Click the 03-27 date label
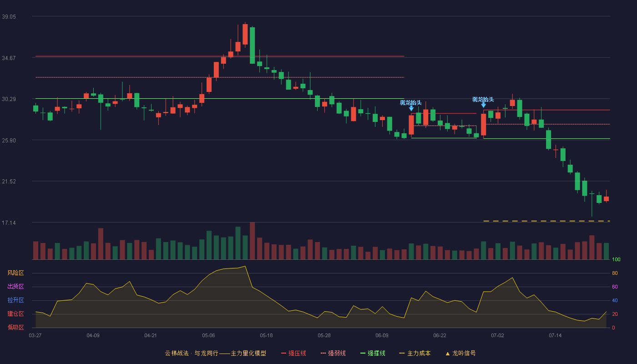The width and height of the screenshot is (637, 364). point(35,335)
